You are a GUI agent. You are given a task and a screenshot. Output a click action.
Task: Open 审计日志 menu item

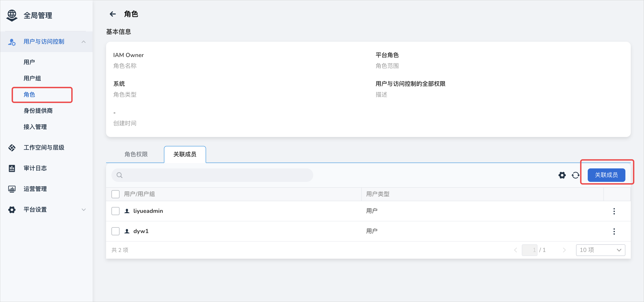pyautogui.click(x=35, y=168)
